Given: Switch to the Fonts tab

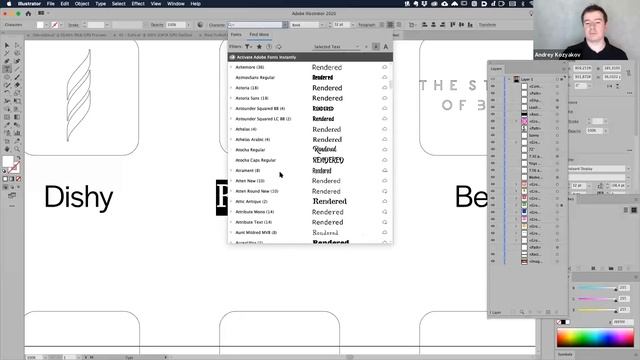Looking at the screenshot, I should coord(236,35).
